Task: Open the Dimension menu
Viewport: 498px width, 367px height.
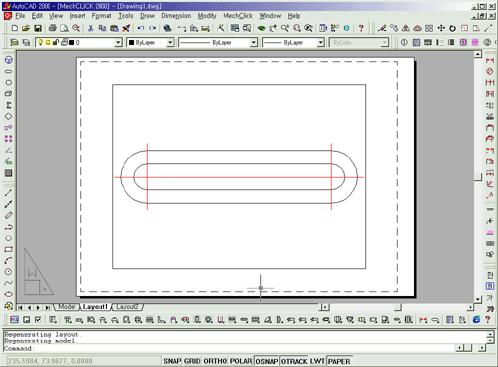Action: 176,16
